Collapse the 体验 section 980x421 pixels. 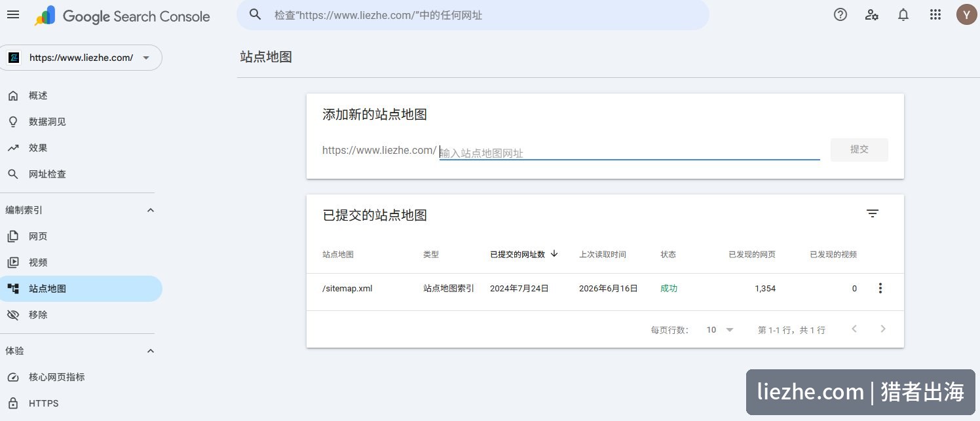(151, 351)
